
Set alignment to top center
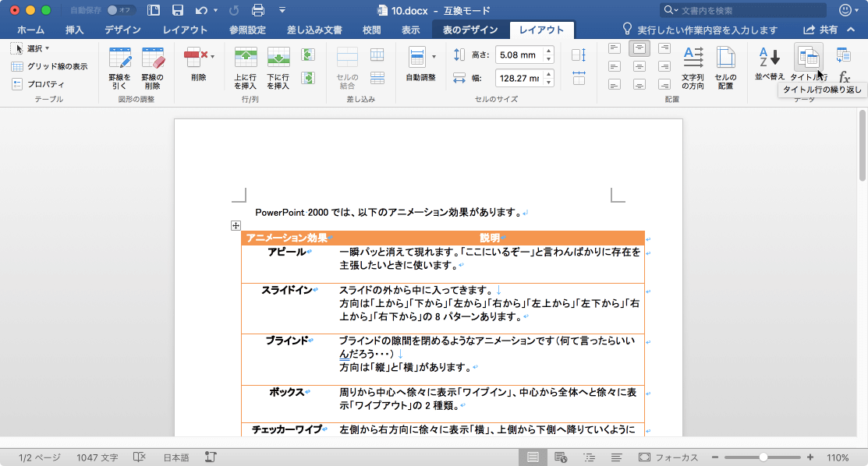coord(639,48)
